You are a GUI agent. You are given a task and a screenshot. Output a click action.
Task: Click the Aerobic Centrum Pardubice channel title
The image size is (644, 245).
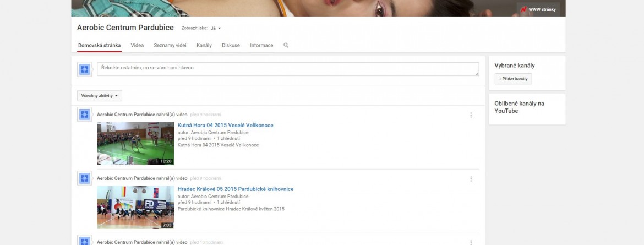[125, 28]
